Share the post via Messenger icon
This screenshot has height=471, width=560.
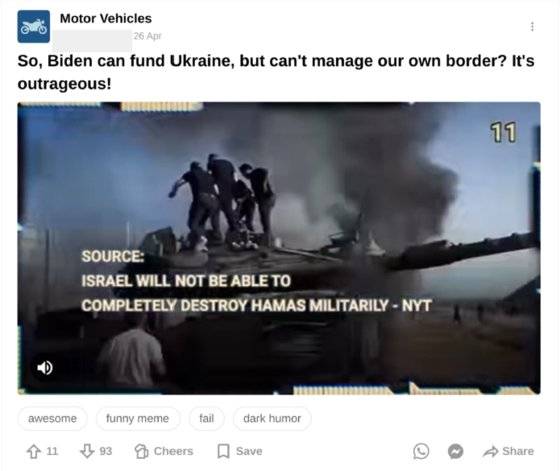[x=455, y=451]
